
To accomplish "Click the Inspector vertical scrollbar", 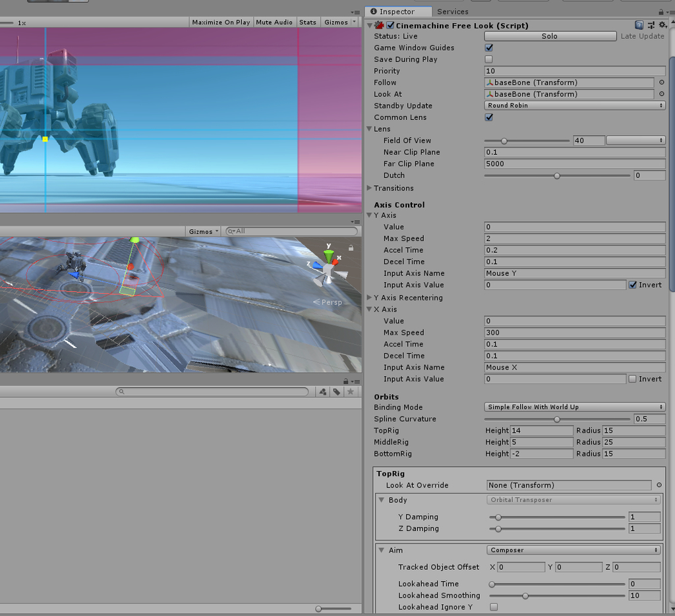I will click(x=672, y=174).
